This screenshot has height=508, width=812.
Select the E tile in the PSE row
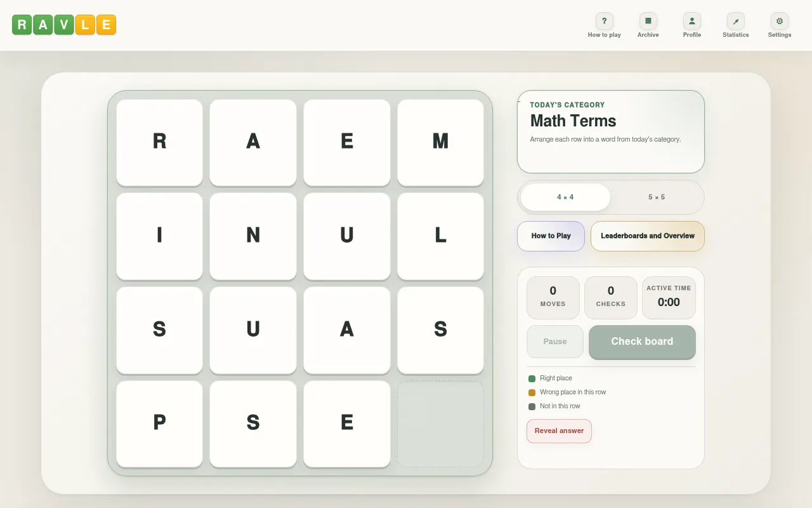pyautogui.click(x=347, y=424)
